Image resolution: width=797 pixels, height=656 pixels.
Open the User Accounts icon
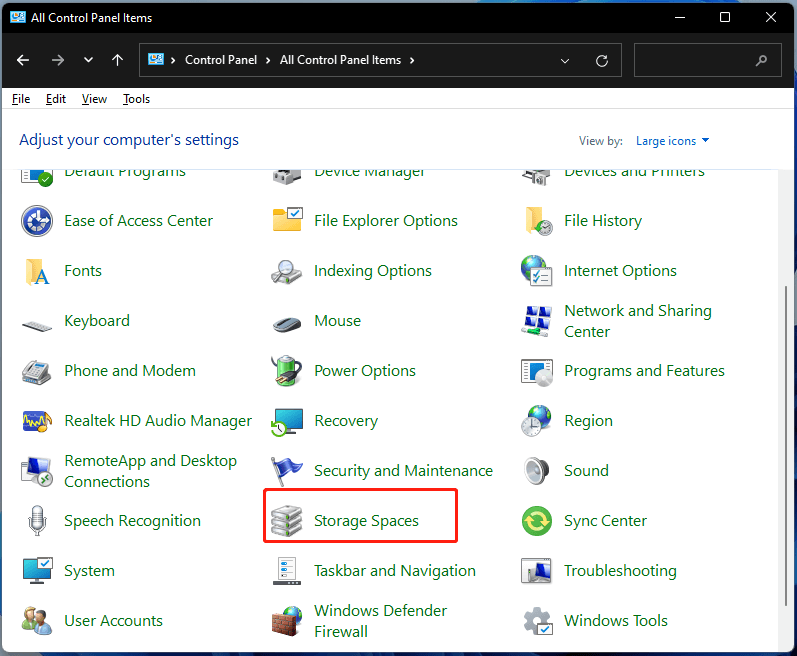tap(37, 621)
